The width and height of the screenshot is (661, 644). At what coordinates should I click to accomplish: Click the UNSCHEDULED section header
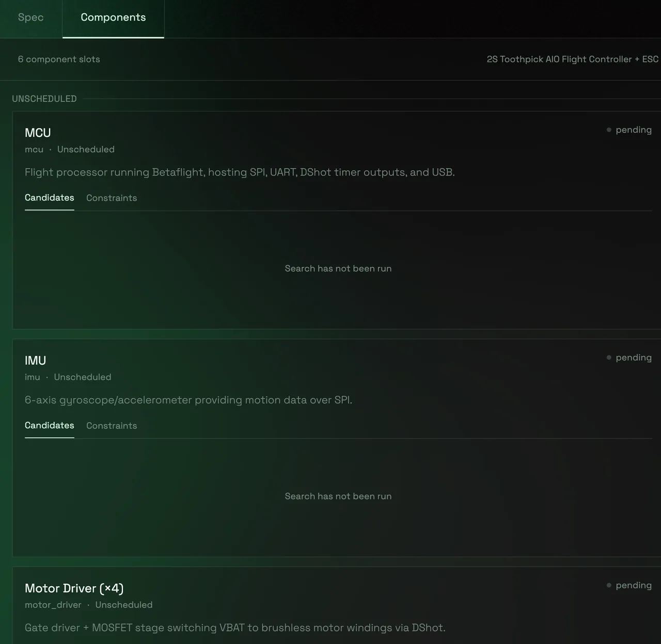pos(44,99)
